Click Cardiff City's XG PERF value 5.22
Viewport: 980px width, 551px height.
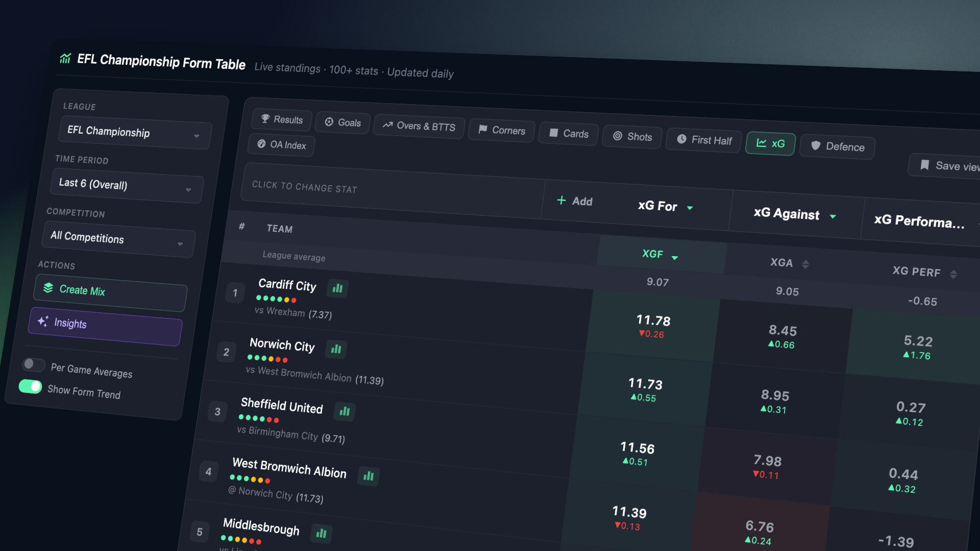pos(918,340)
